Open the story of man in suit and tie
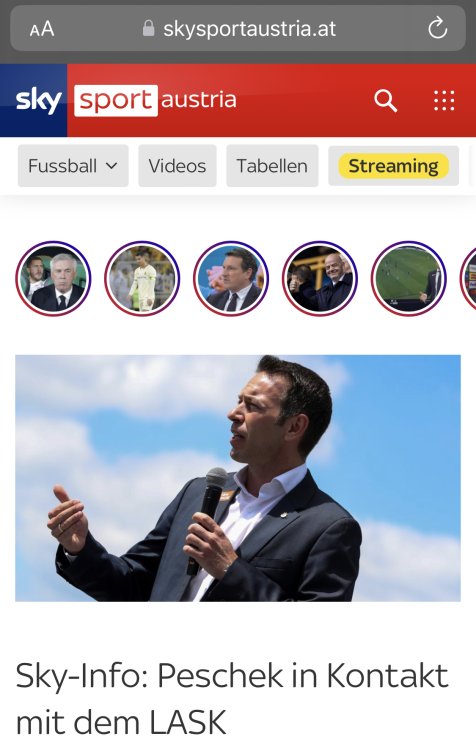 (231, 278)
